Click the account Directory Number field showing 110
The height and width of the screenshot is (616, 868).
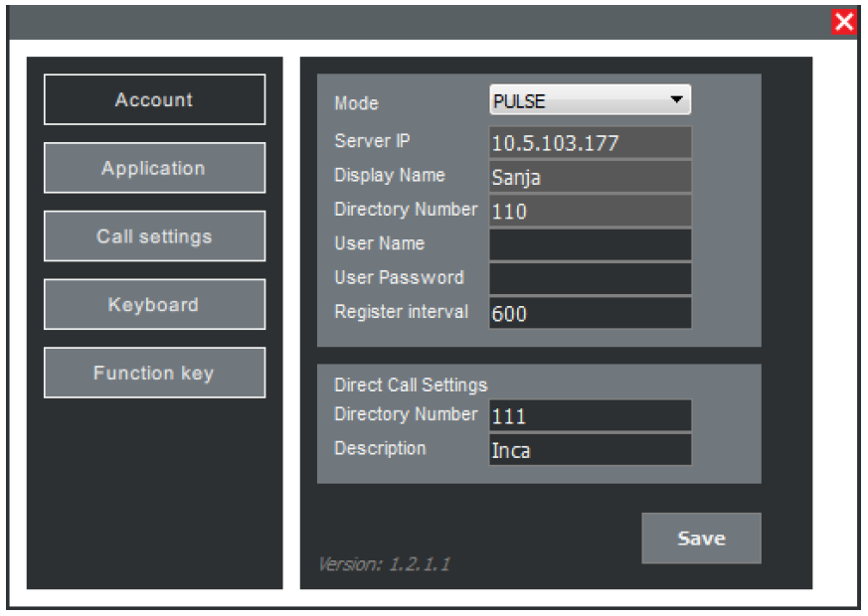(x=590, y=211)
